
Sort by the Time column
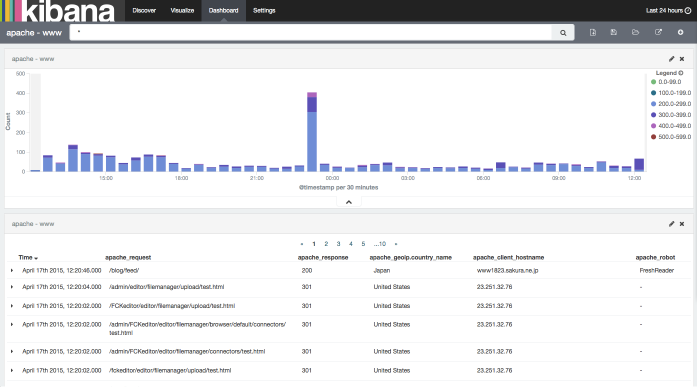click(x=28, y=257)
